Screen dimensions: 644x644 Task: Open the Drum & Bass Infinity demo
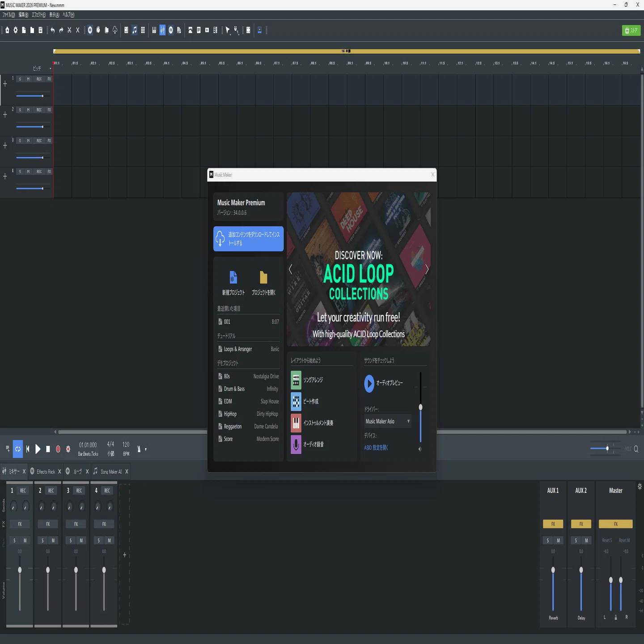coord(249,389)
